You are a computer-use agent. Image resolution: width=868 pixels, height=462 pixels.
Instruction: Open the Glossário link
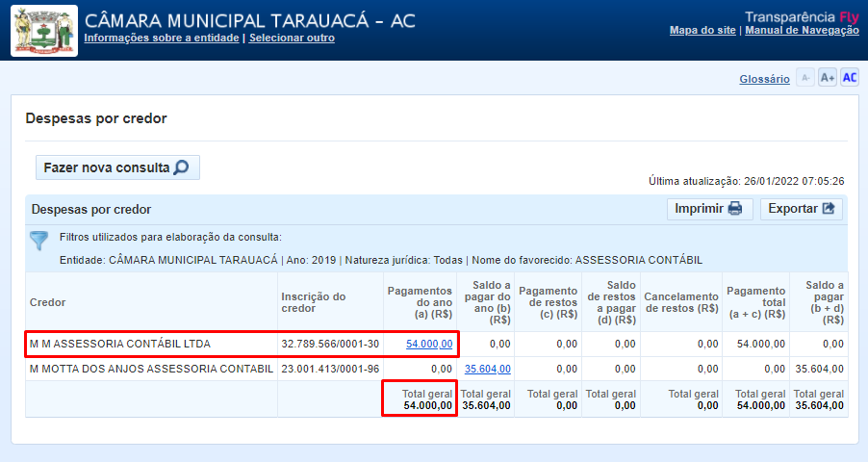click(x=764, y=79)
